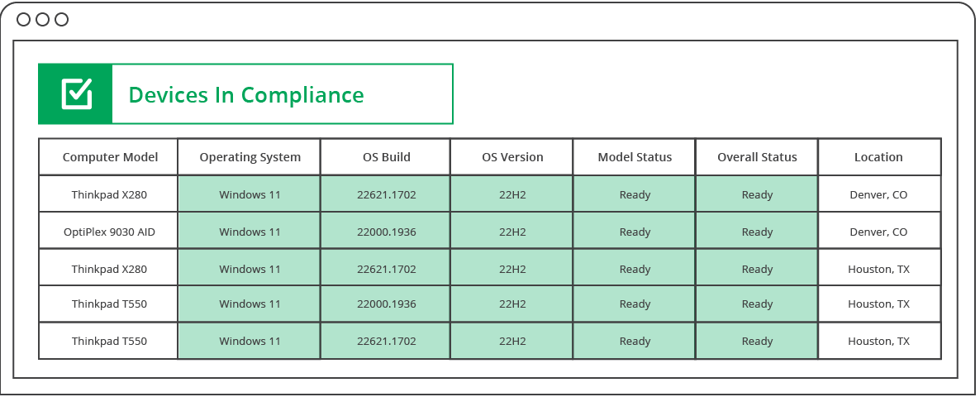980x397 pixels.
Task: Select Thinkpad T550 with build 22621.1702
Action: 109,341
